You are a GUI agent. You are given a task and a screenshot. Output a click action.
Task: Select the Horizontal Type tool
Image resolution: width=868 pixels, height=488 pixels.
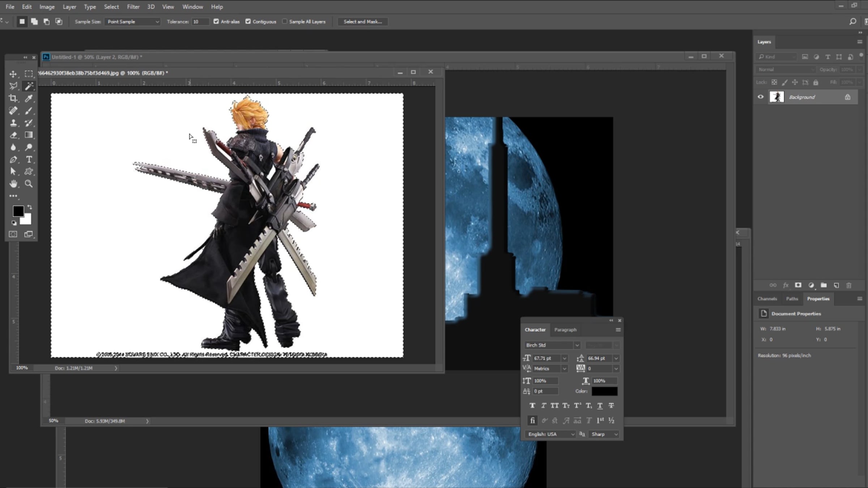point(29,159)
